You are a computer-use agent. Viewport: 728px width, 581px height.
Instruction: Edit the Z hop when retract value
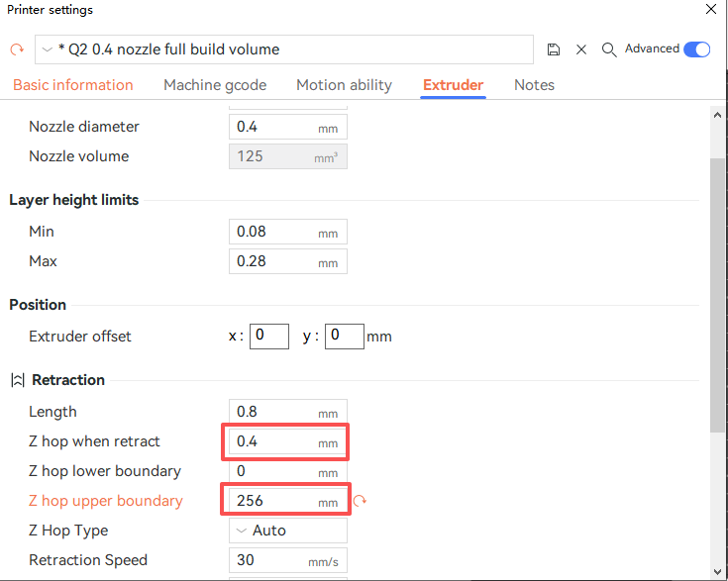pos(273,441)
